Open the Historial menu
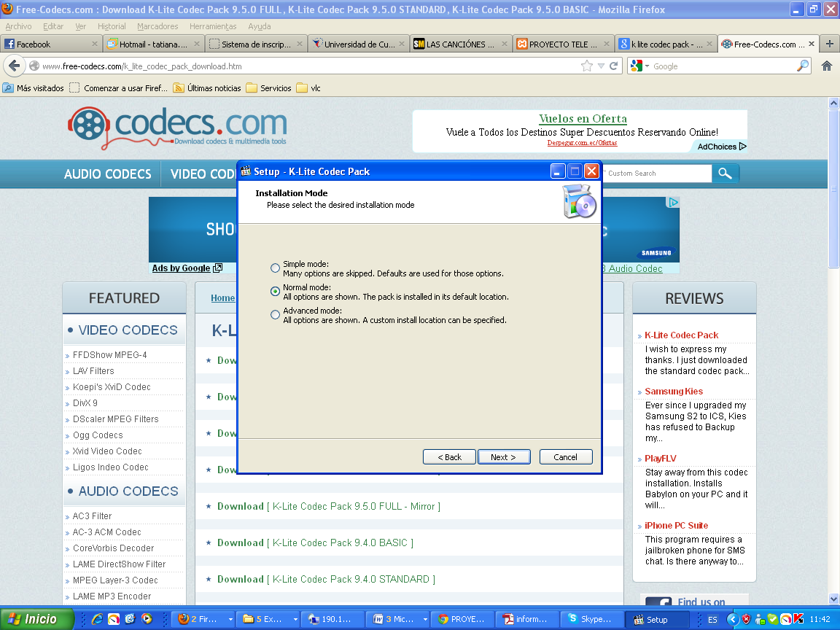The image size is (840, 630). pyautogui.click(x=112, y=26)
